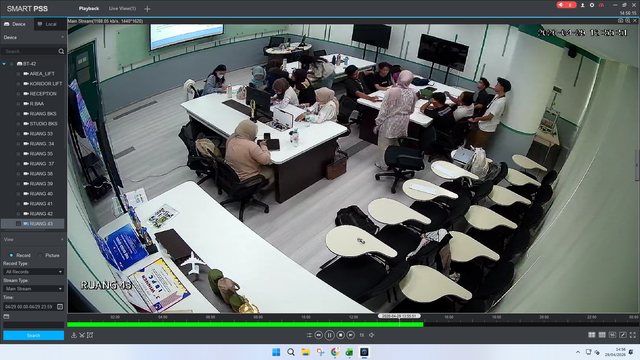Open the Device dropdown arrow
640x360 pixels.
pos(62,37)
